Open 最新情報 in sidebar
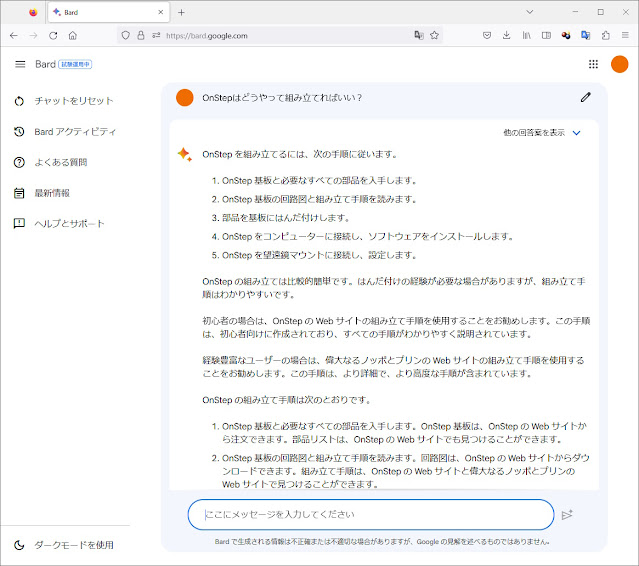The height and width of the screenshot is (566, 639). pyautogui.click(x=42, y=193)
